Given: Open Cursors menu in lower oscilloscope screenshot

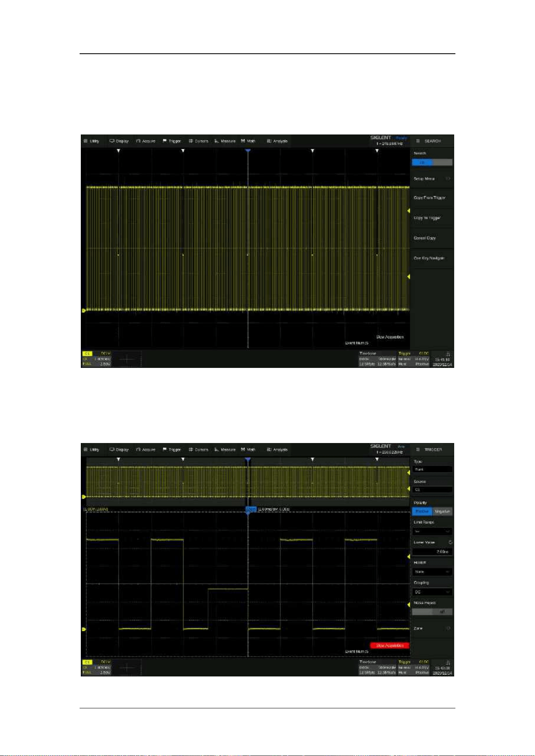Looking at the screenshot, I should pyautogui.click(x=198, y=449).
